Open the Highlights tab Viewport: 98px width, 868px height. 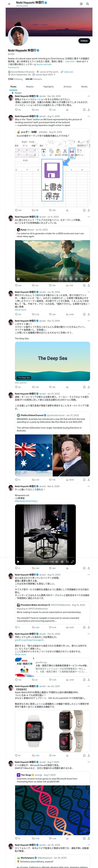coord(48,87)
